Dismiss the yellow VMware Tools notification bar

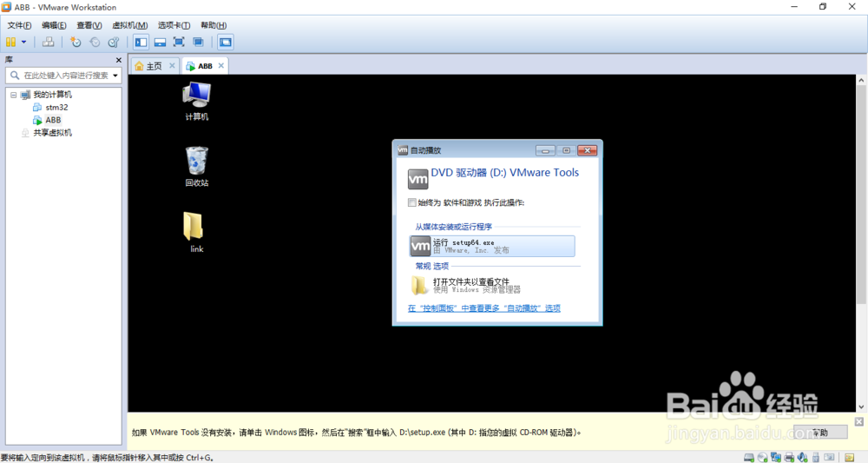pyautogui.click(x=859, y=422)
